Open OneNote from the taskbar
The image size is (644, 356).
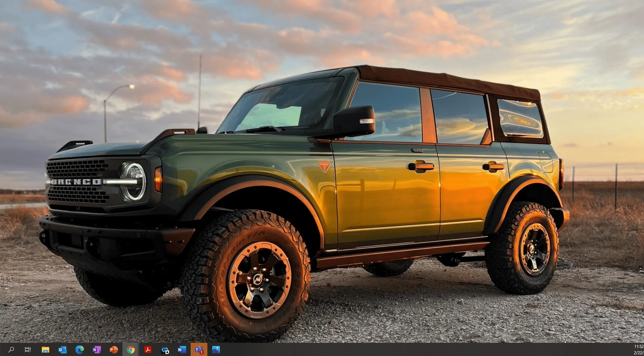point(96,349)
